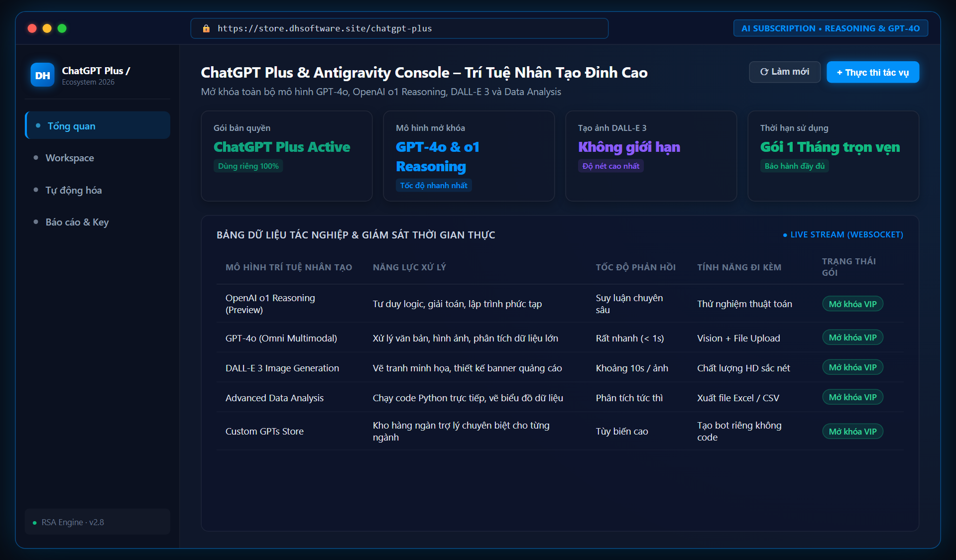The width and height of the screenshot is (956, 560).
Task: Click Mở khóa VIP for GPT-4o row
Action: point(852,337)
